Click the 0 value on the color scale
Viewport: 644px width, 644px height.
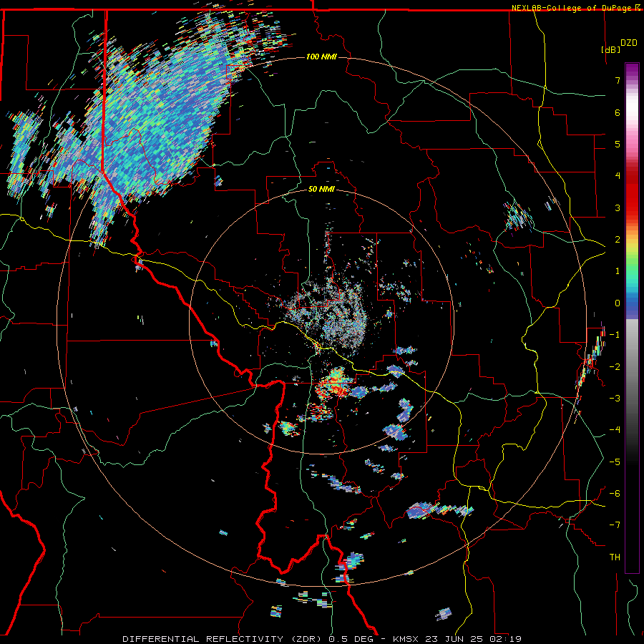pyautogui.click(x=618, y=303)
